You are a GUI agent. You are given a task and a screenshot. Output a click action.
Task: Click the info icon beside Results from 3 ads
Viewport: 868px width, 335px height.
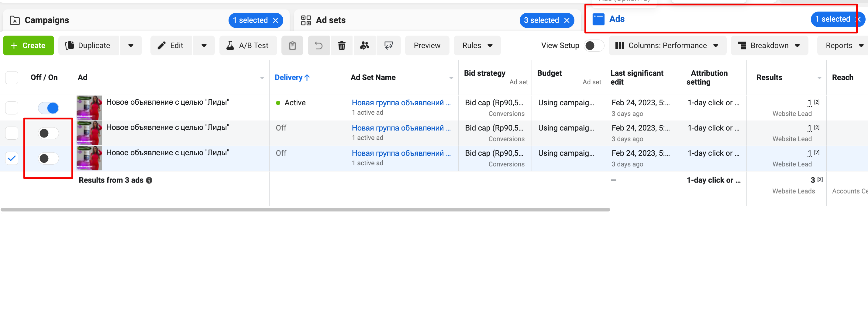coord(149,180)
